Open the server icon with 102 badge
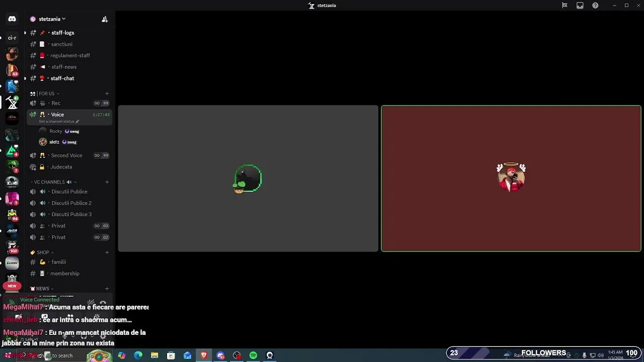The width and height of the screenshot is (644, 362). point(12,247)
